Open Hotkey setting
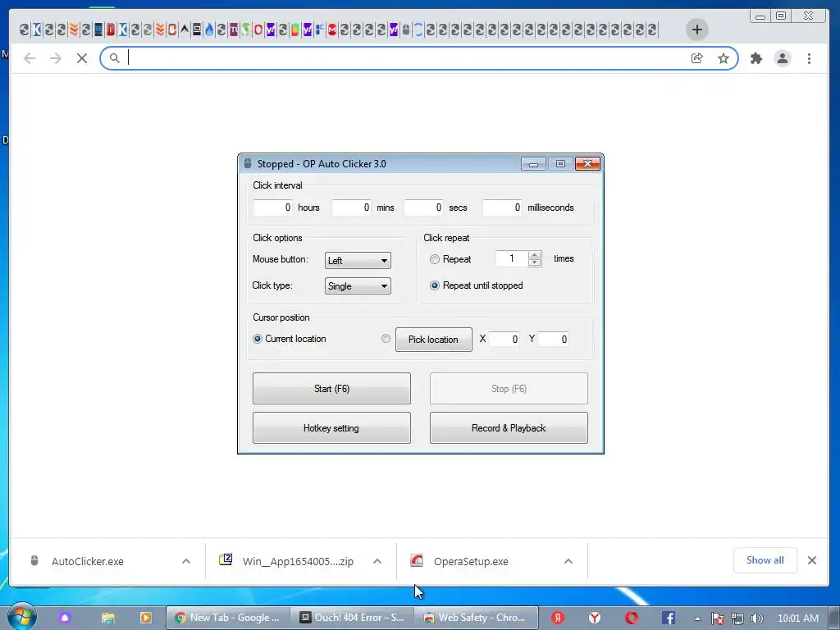840x630 pixels. click(x=331, y=428)
